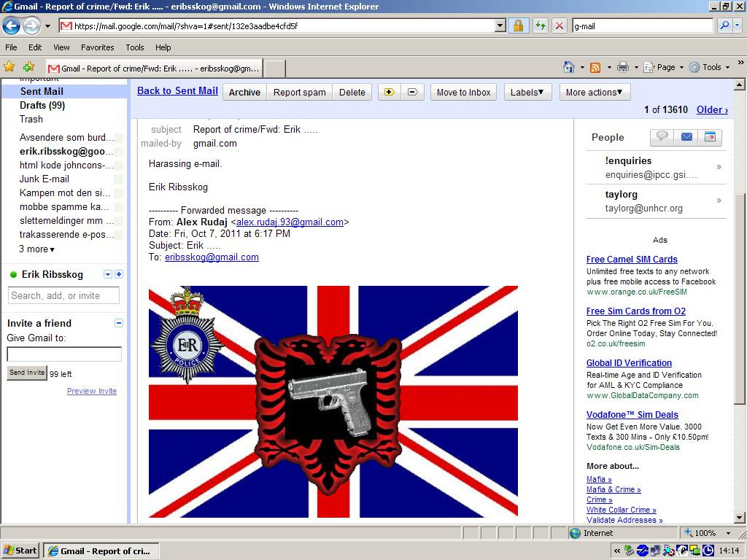Click the Move to Inbox button
The width and height of the screenshot is (747, 560).
click(x=463, y=92)
